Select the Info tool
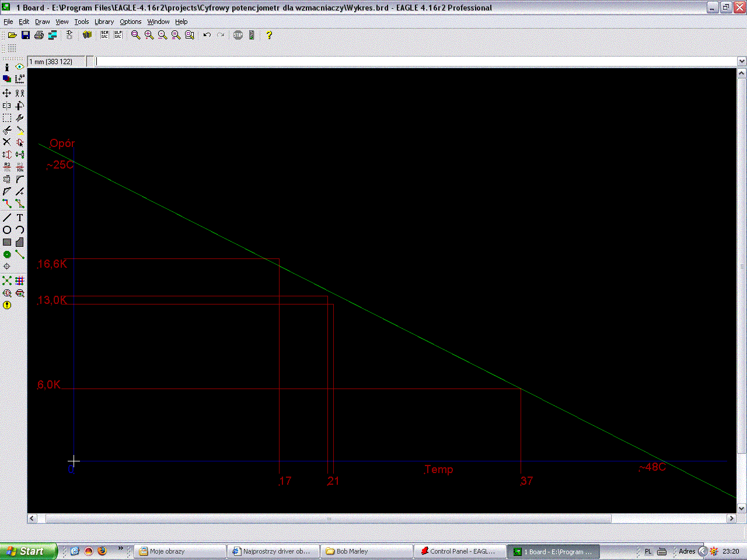The width and height of the screenshot is (747, 560). [x=7, y=67]
